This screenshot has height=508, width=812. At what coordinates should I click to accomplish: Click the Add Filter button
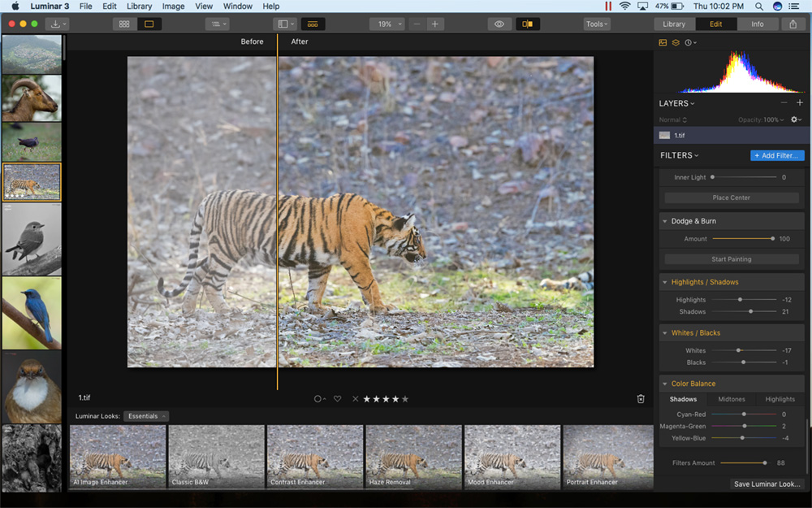coord(777,155)
